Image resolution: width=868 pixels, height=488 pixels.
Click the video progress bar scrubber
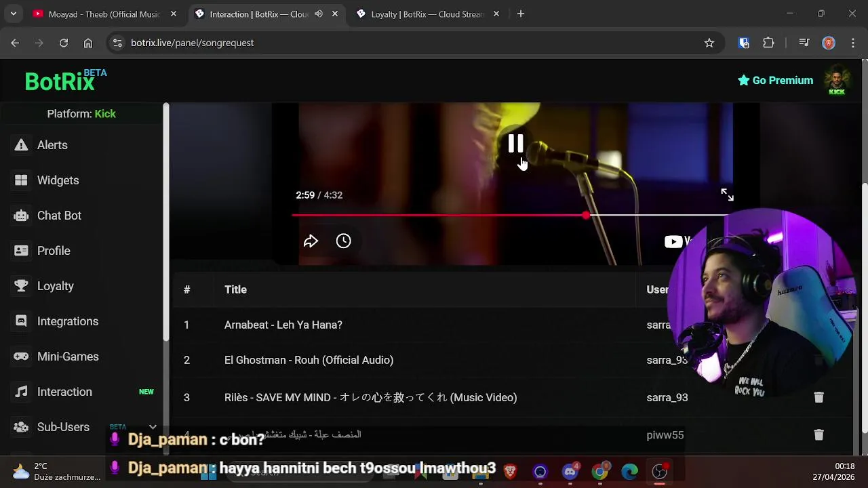586,216
